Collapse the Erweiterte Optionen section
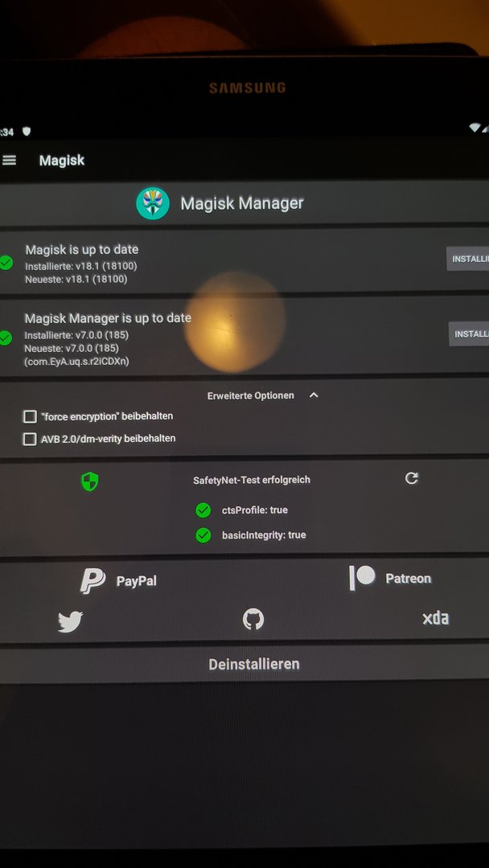Image resolution: width=489 pixels, height=868 pixels. (314, 395)
